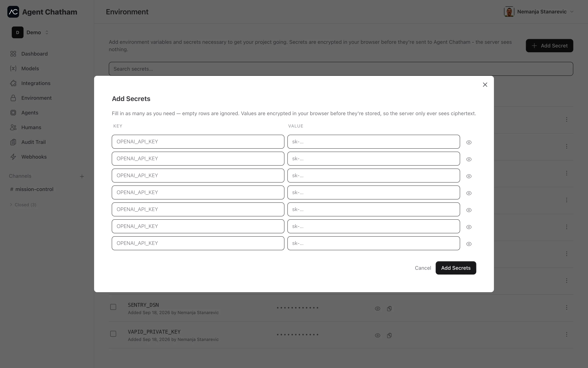Click the first KEY input field
This screenshot has width=588, height=368.
[x=198, y=142]
